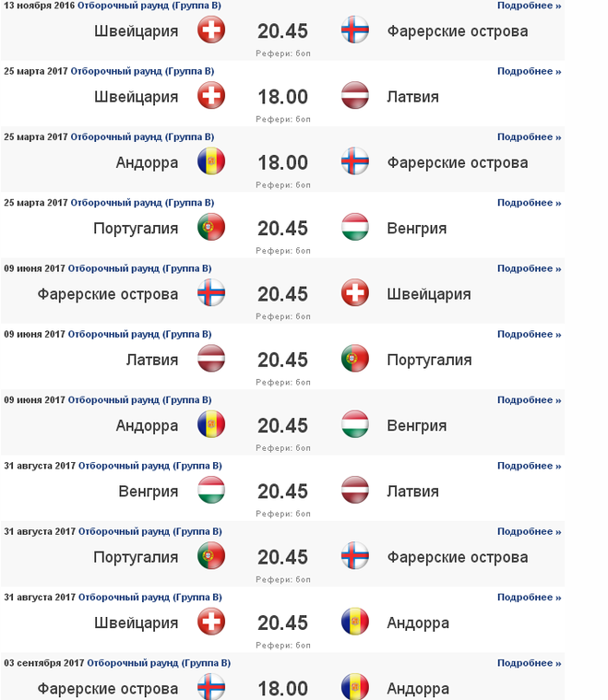Click Portugal flag in Португалия–Венгрия match
This screenshot has width=608, height=700.
tap(211, 228)
